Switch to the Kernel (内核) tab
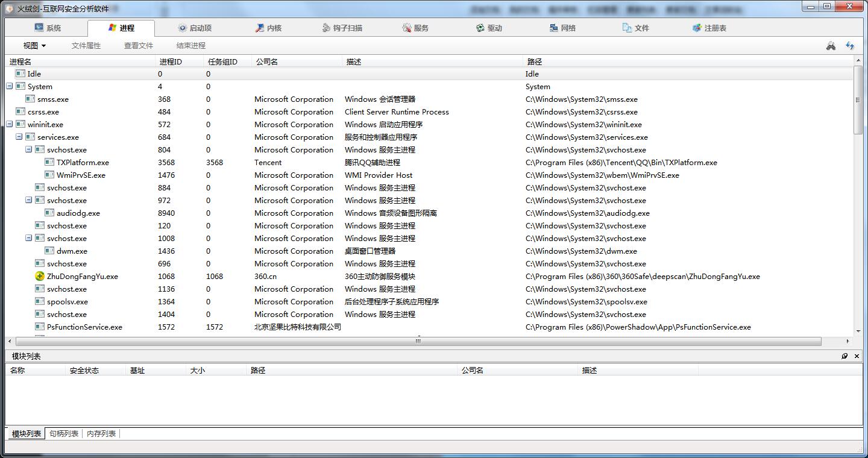This screenshot has height=458, width=868. click(268, 28)
